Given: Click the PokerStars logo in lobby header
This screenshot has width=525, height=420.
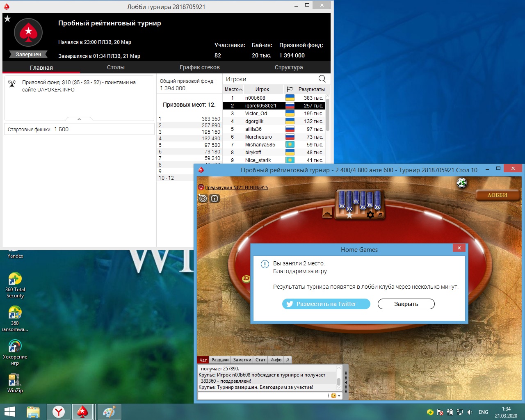Looking at the screenshot, I should pos(28,32).
